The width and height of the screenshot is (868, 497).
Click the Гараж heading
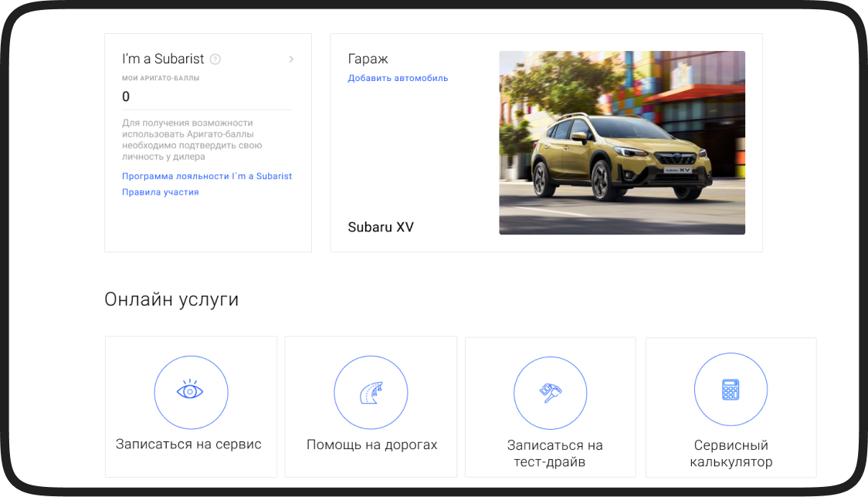(368, 59)
